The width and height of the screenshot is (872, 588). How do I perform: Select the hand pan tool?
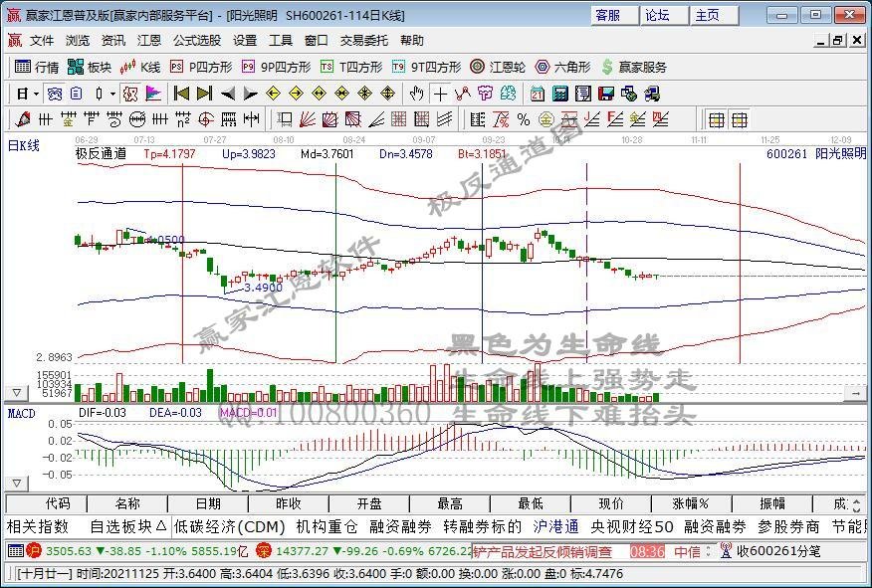tap(416, 94)
